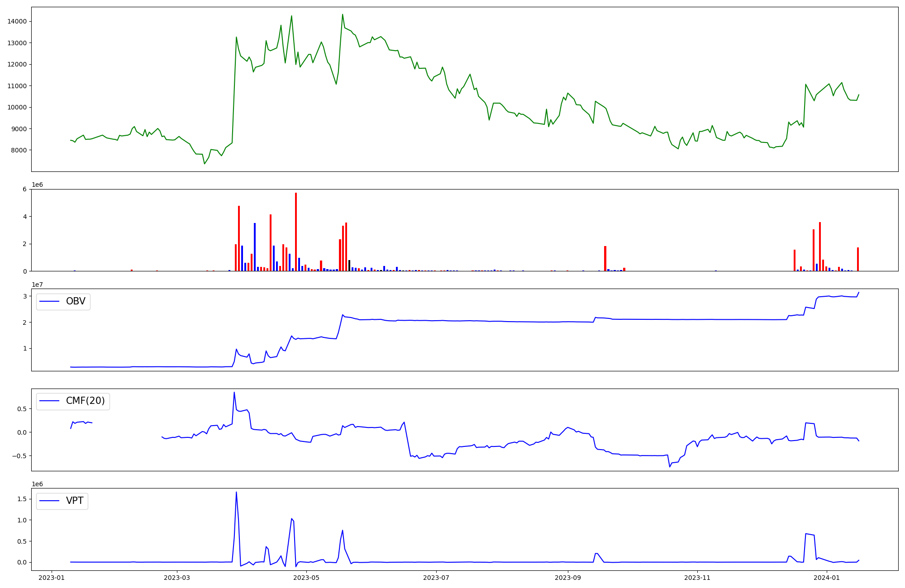Click the OBV legend label
Screen dimensions: 905x588
[x=76, y=302]
